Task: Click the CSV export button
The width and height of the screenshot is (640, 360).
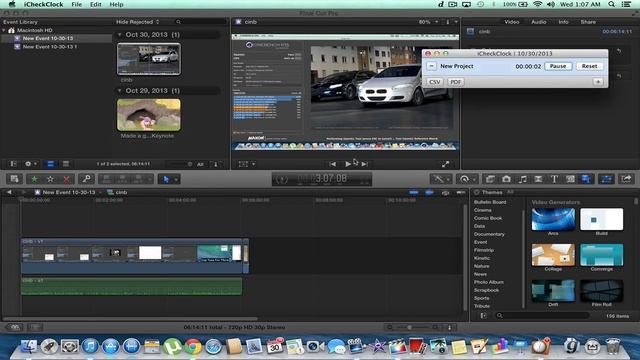Action: coord(435,82)
